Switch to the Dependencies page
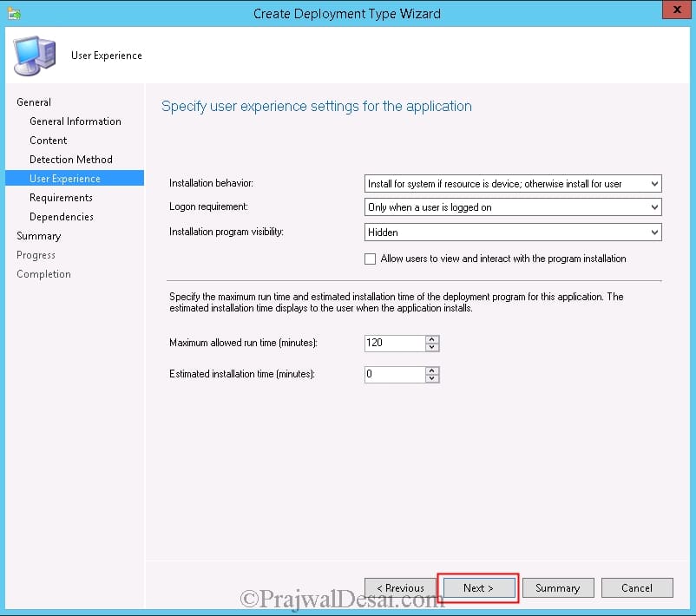This screenshot has width=696, height=616. (x=60, y=216)
